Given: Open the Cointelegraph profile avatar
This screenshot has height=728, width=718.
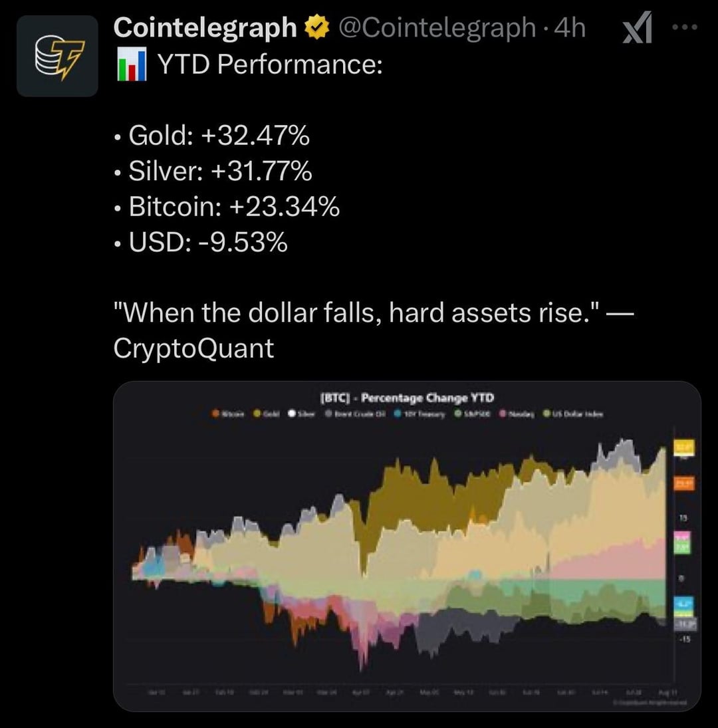Looking at the screenshot, I should [57, 56].
